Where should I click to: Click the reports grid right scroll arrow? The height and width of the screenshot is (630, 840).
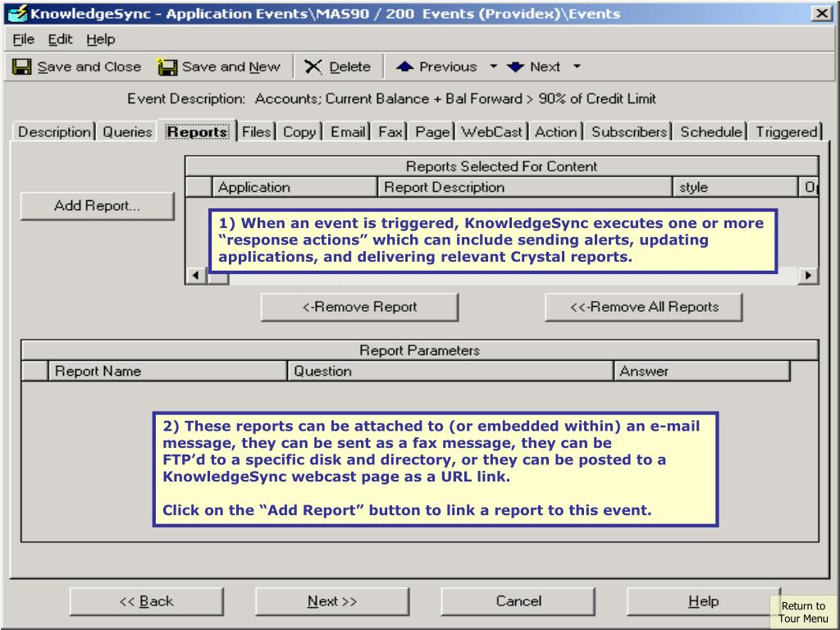tap(808, 276)
